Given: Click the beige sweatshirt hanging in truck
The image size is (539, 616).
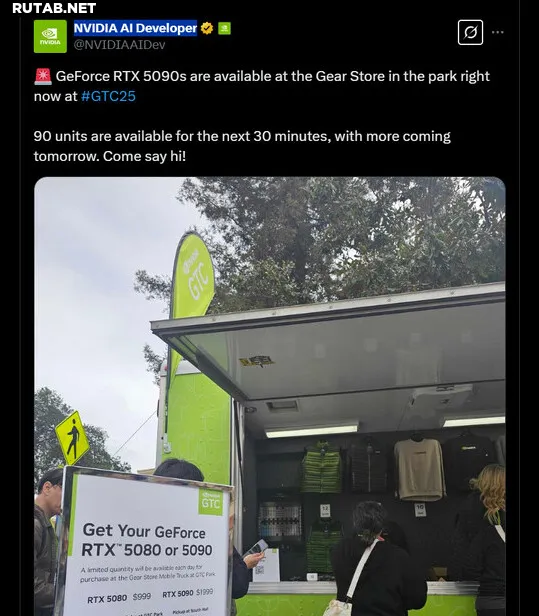Looking at the screenshot, I should click(420, 469).
